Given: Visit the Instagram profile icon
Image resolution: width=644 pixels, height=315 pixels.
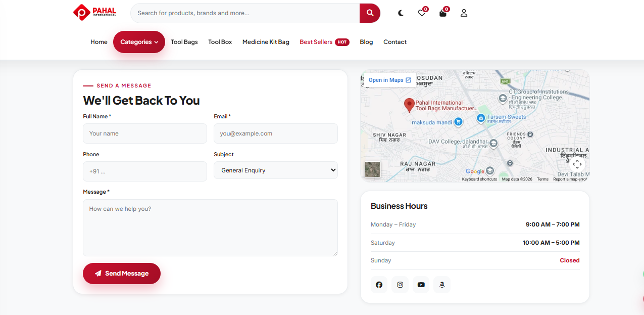Looking at the screenshot, I should [x=400, y=285].
